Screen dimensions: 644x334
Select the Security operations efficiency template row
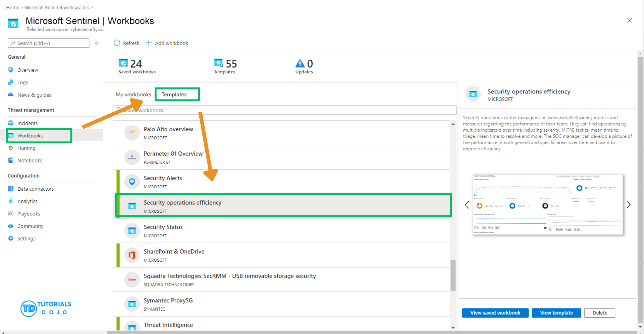(x=284, y=206)
